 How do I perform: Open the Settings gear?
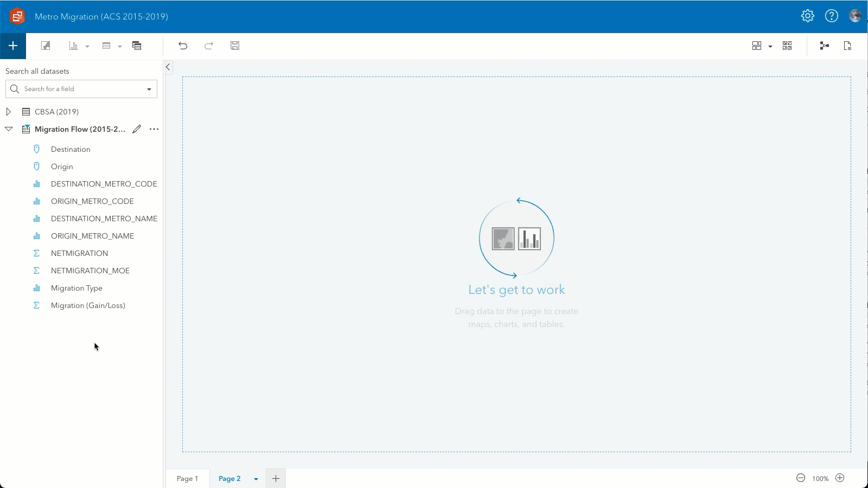(807, 16)
